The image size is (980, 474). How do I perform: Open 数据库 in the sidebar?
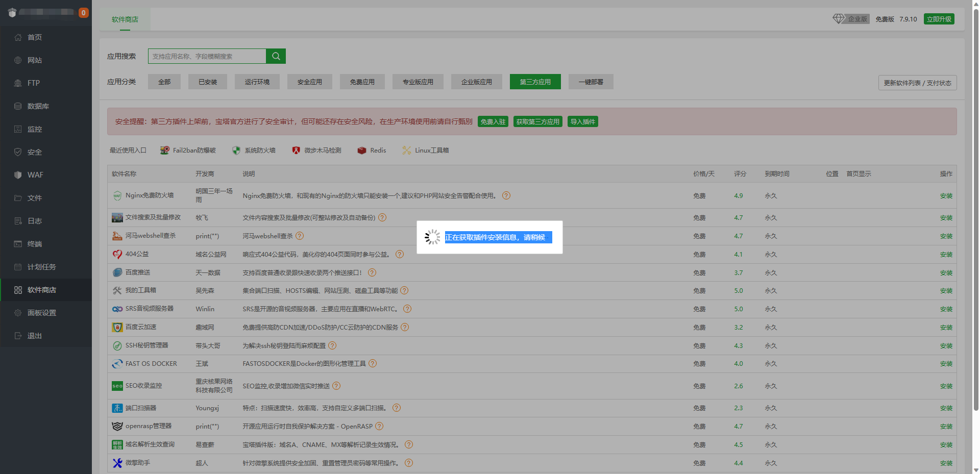(x=46, y=106)
